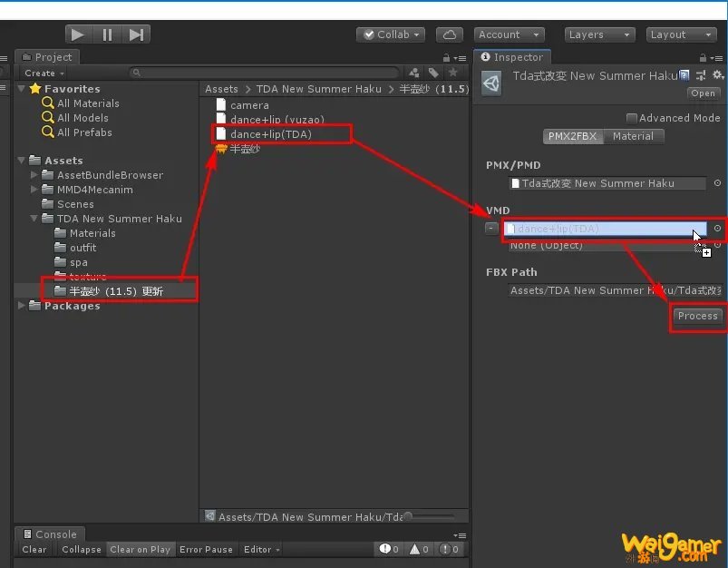Open the Layout dropdown
This screenshot has width=728, height=568.
[681, 34]
